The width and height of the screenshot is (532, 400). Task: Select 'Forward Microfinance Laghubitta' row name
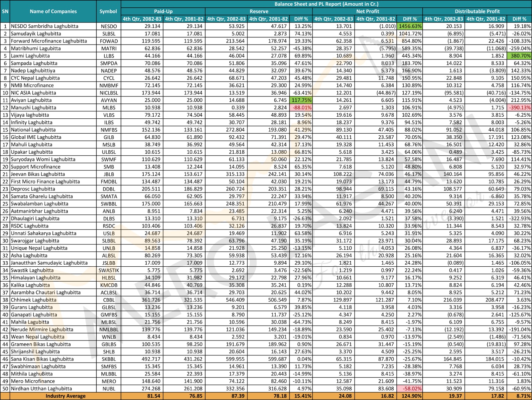49,41
